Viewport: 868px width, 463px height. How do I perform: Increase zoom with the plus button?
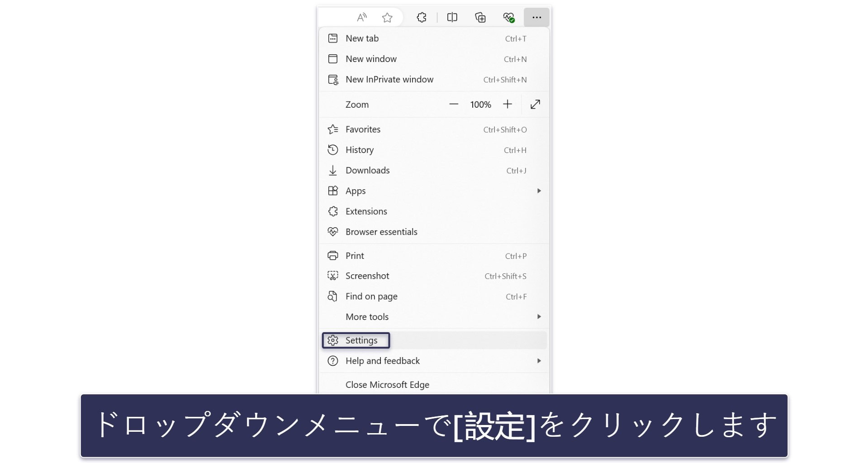click(x=508, y=105)
